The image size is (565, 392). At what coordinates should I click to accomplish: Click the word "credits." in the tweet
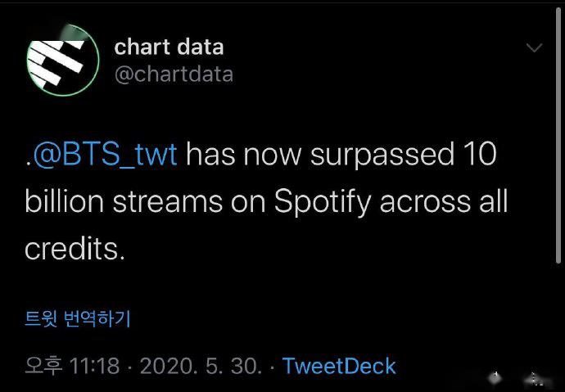pyautogui.click(x=75, y=249)
